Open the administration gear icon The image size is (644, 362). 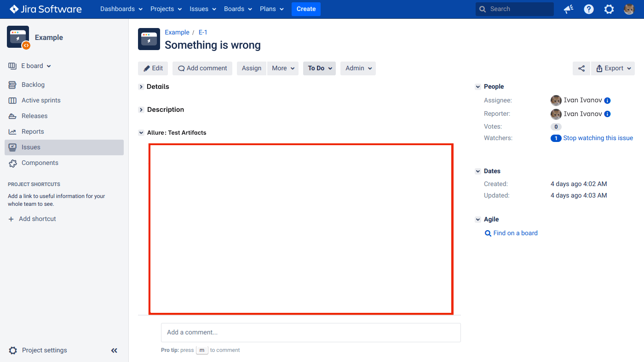click(x=609, y=9)
